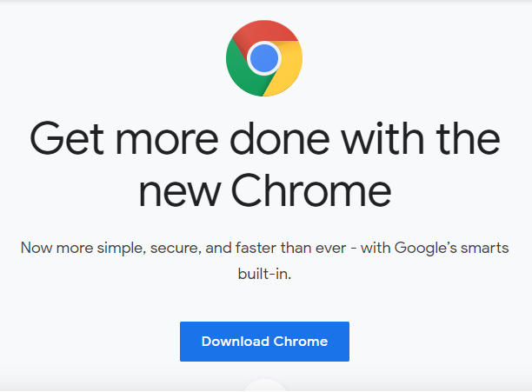This screenshot has width=532, height=392.
Task: Click the word "Chrome" on the blue button
Action: coord(301,342)
